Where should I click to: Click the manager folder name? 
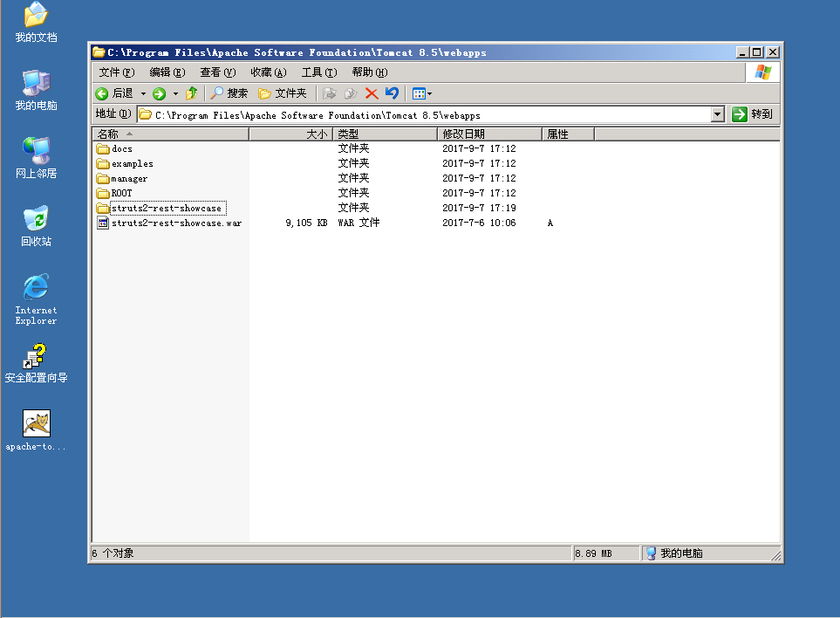129,178
